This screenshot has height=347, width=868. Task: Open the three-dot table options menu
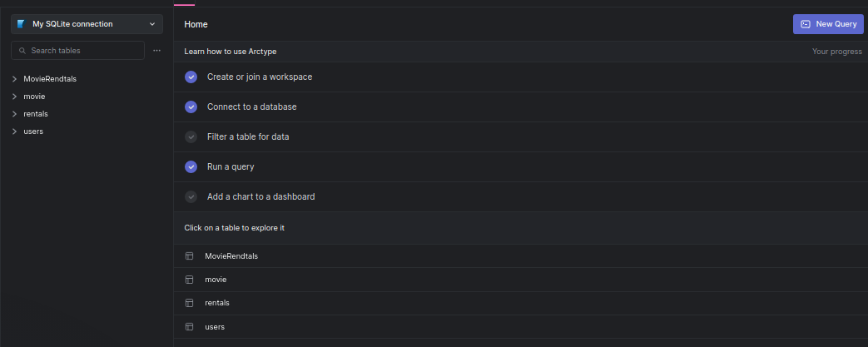156,51
